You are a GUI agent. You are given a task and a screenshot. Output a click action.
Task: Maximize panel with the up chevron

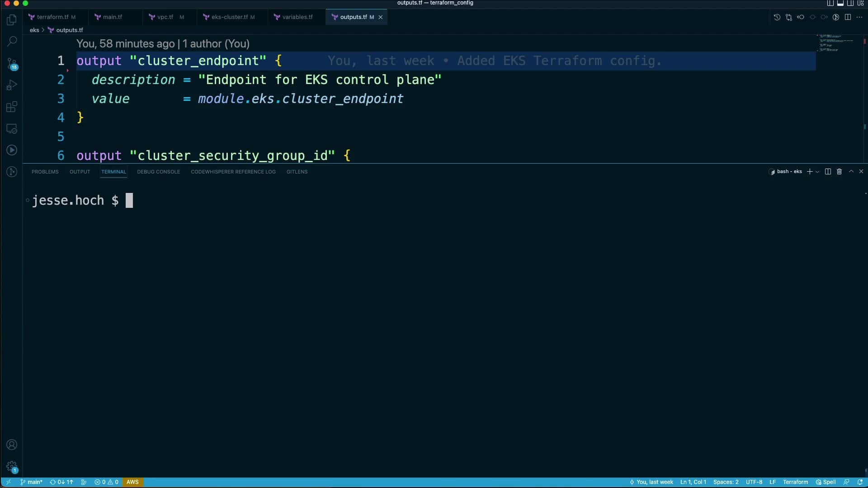click(x=851, y=172)
